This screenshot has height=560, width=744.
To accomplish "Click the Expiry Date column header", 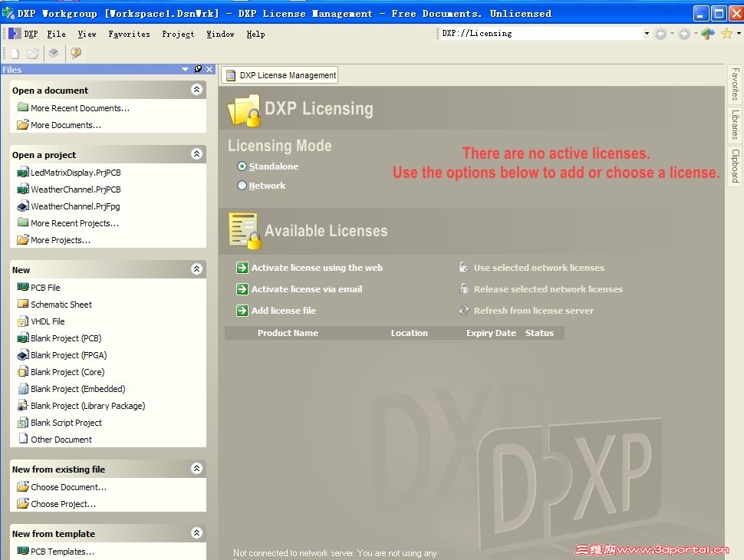I will click(x=491, y=333).
